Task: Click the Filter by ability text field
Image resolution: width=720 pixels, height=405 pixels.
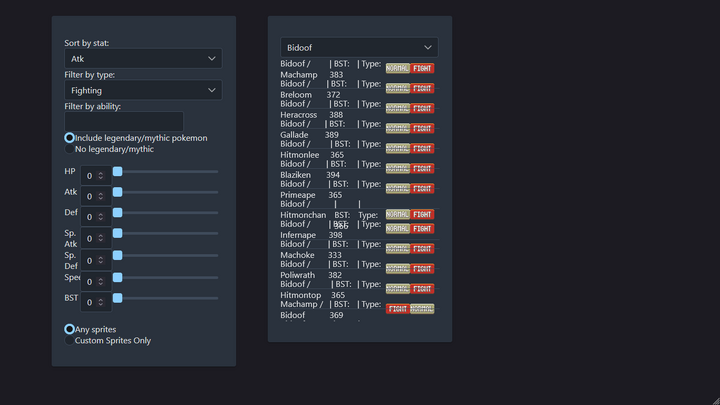Action: coord(124,122)
